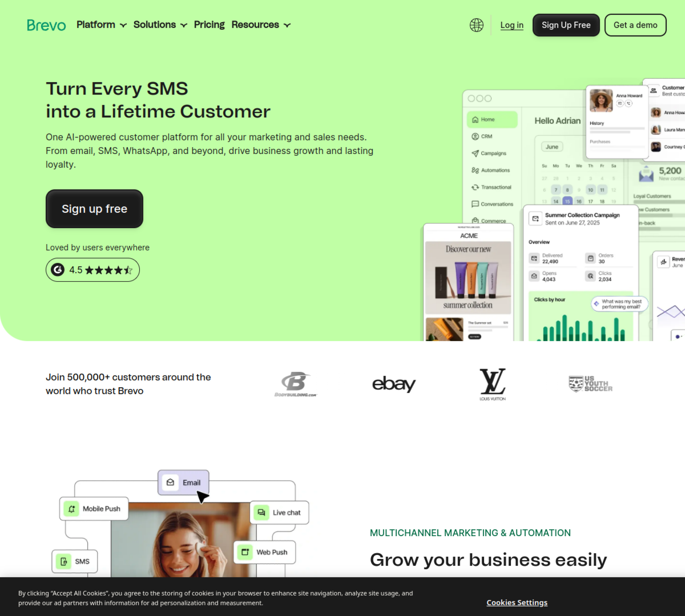This screenshot has width=685, height=616.
Task: Open the Pricing page
Action: pyautogui.click(x=209, y=25)
